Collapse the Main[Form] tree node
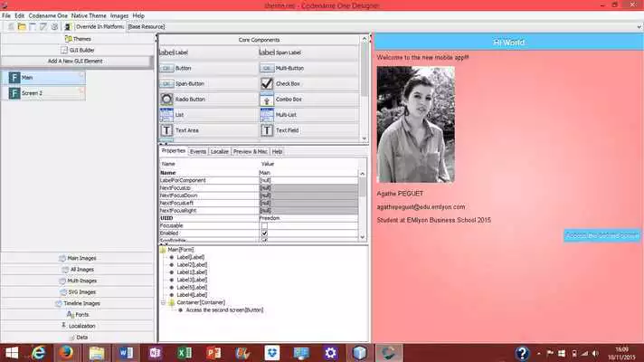Image resolution: width=644 pixels, height=362 pixels. click(x=163, y=249)
